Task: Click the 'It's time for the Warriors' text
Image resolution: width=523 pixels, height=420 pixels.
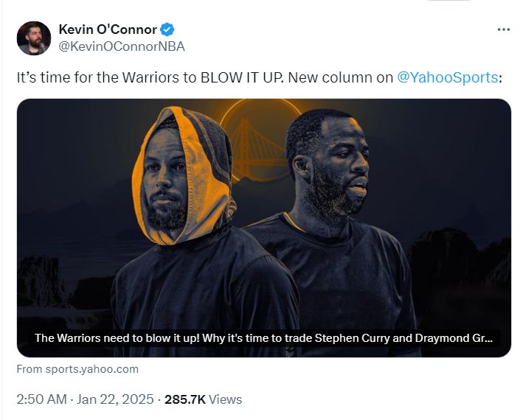Action: click(x=98, y=77)
